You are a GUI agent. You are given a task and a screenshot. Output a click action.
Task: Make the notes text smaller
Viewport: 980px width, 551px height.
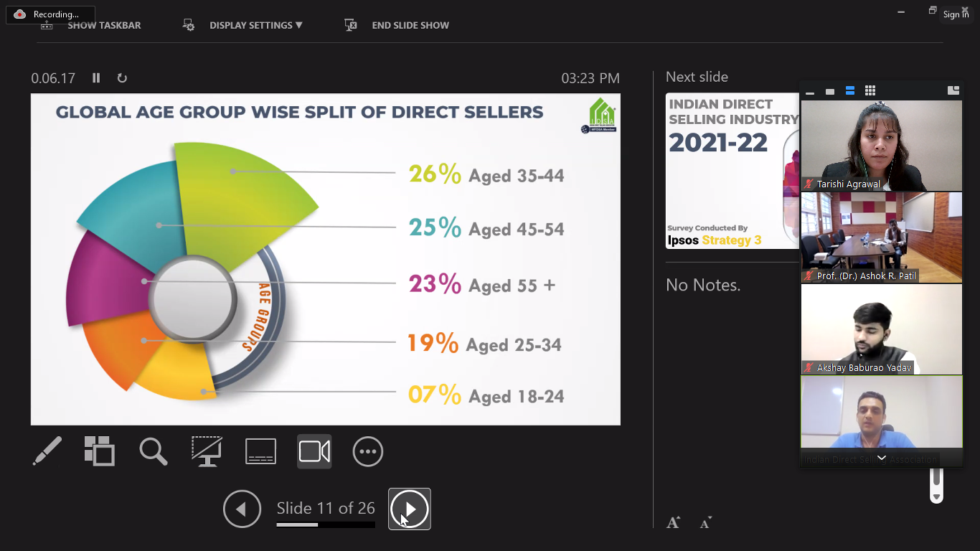point(705,523)
